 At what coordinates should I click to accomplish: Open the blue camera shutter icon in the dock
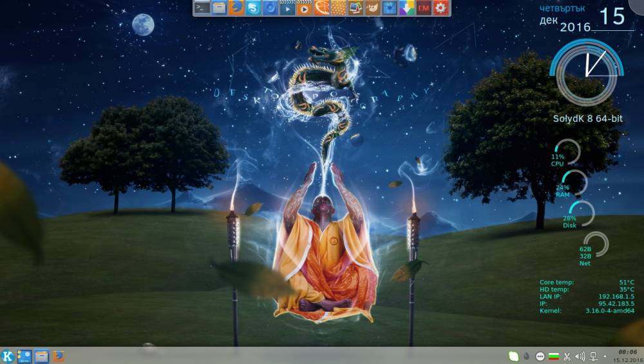coord(390,7)
